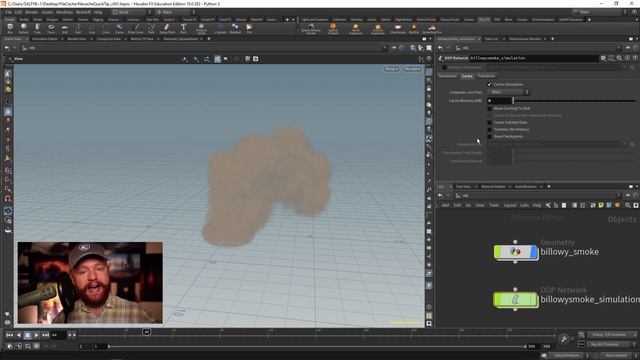Open the network editor Add menu
This screenshot has width=640, height=360.
(445, 205)
